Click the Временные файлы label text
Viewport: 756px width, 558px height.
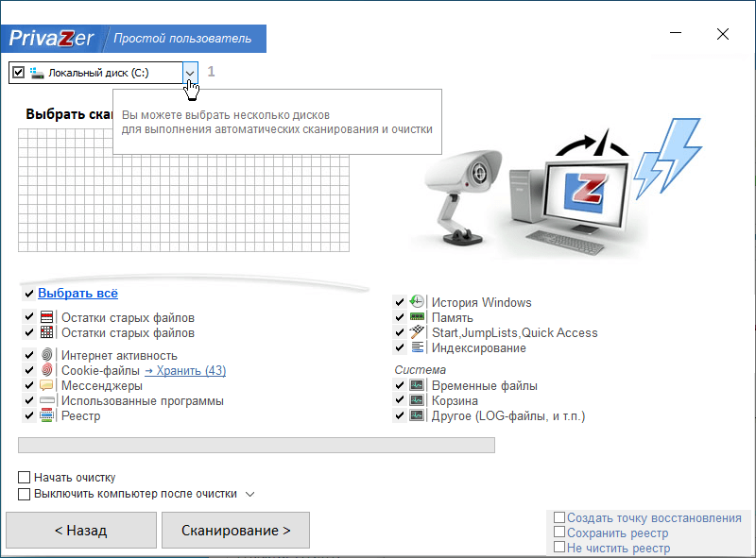(x=485, y=386)
